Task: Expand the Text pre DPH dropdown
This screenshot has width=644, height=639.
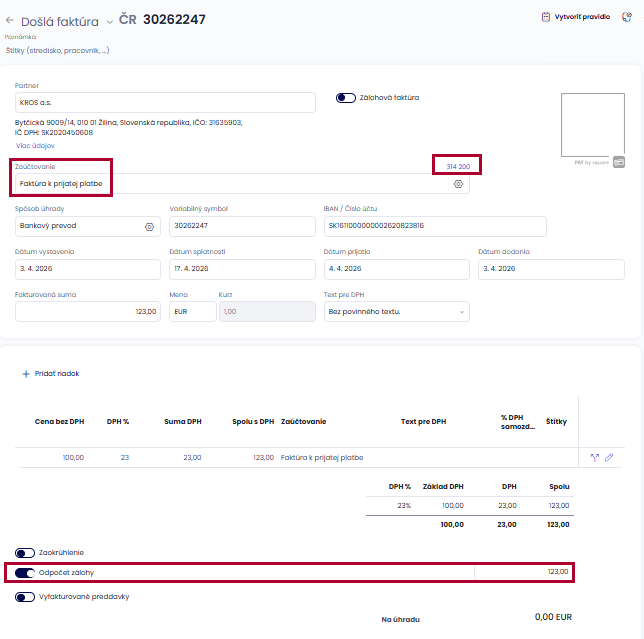Action: [396, 312]
